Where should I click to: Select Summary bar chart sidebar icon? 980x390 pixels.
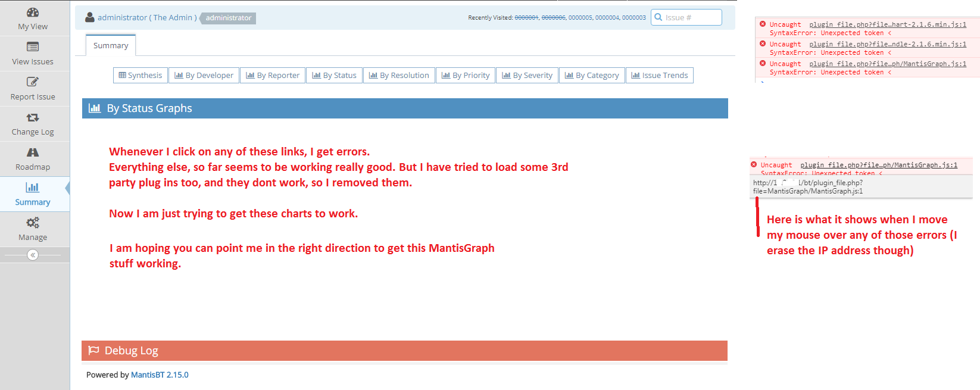pos(33,188)
